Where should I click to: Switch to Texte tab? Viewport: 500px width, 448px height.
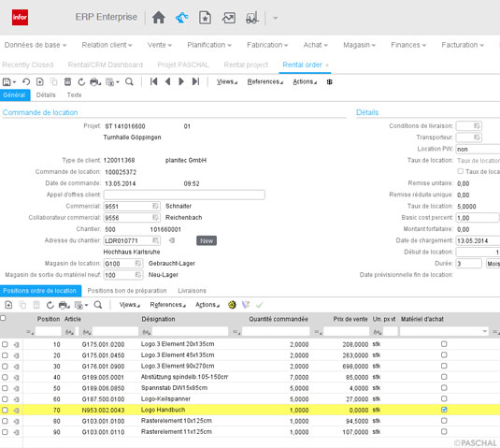[74, 95]
